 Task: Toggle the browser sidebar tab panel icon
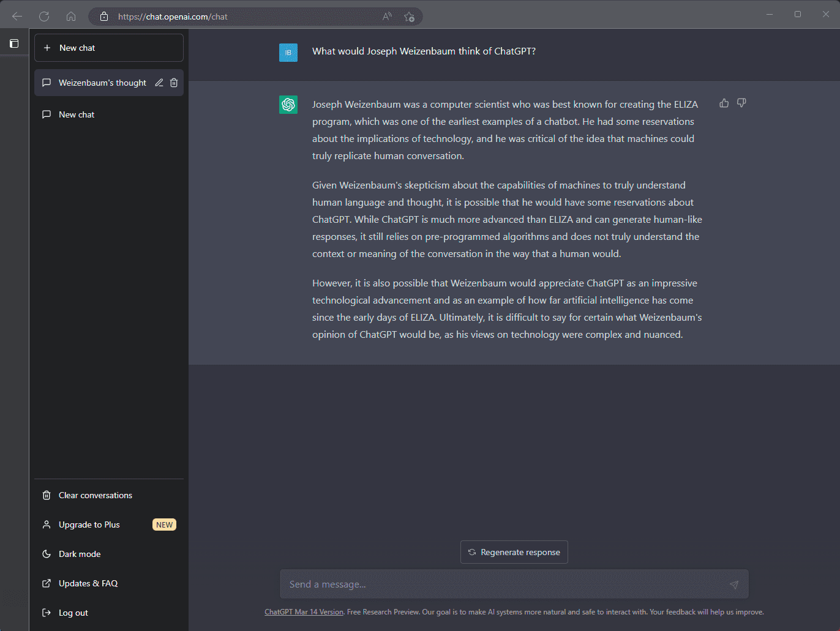click(14, 43)
